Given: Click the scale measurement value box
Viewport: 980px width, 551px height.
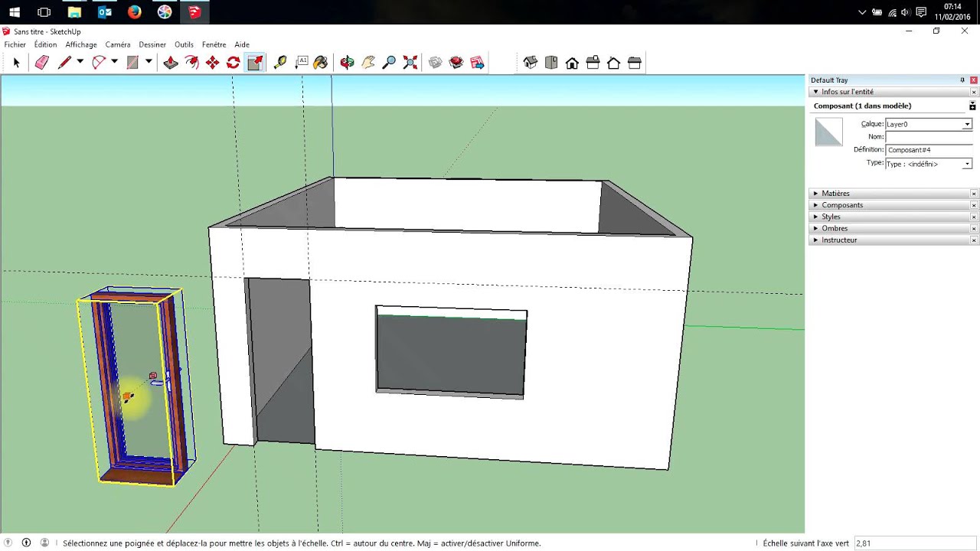Looking at the screenshot, I should (x=916, y=543).
